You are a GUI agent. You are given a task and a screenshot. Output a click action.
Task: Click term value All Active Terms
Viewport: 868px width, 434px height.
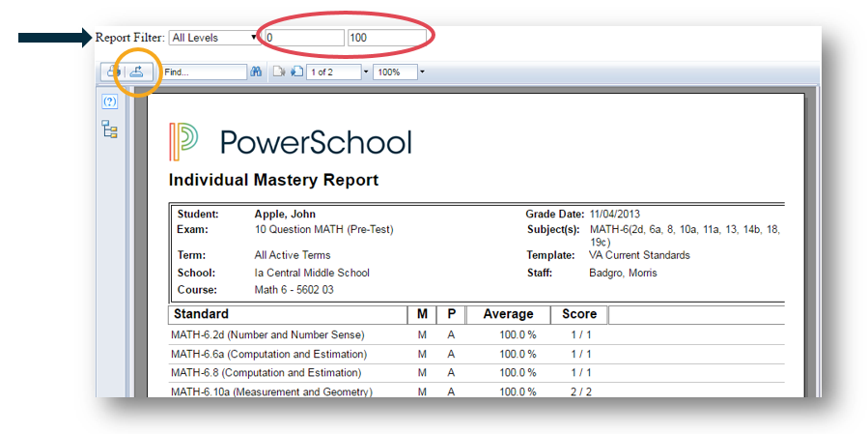pyautogui.click(x=293, y=255)
